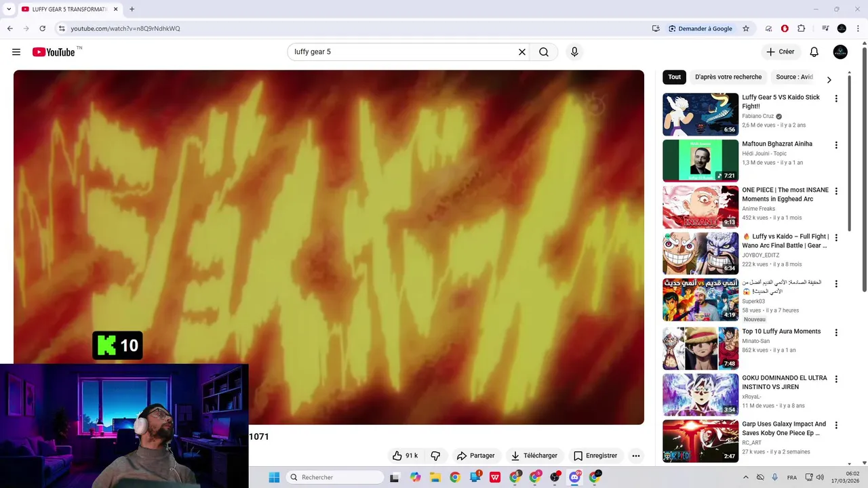Start voice search with the microphone
This screenshot has width=868, height=488.
[x=574, y=52]
